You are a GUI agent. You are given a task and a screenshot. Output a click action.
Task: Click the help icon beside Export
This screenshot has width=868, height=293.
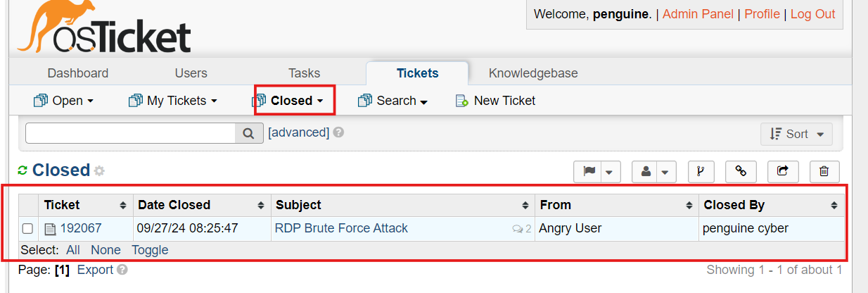pos(122,270)
